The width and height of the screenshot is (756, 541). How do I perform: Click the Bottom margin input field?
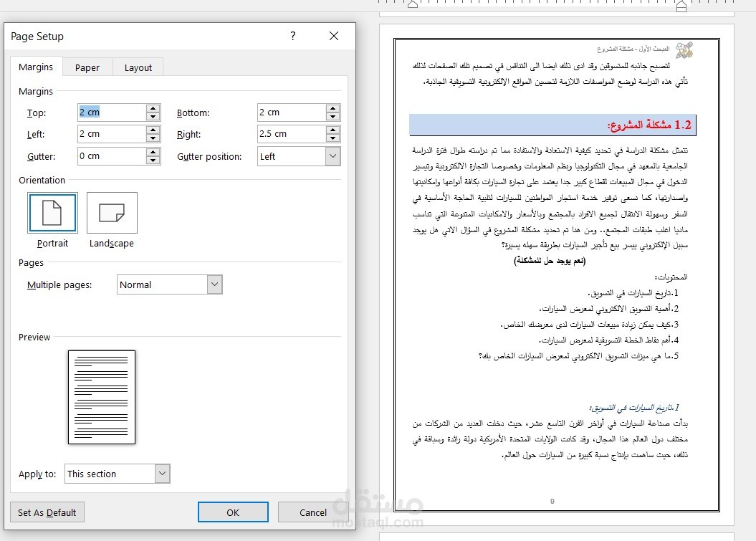(x=292, y=112)
